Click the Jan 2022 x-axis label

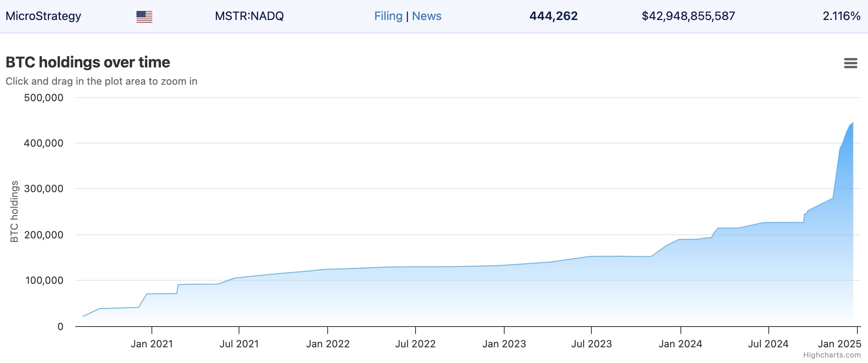pos(328,344)
